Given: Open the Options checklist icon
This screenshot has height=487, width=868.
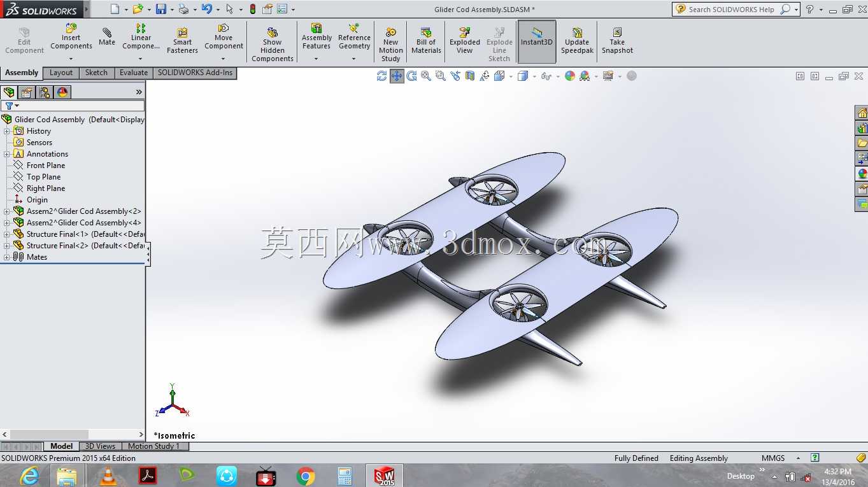Looking at the screenshot, I should [x=282, y=9].
